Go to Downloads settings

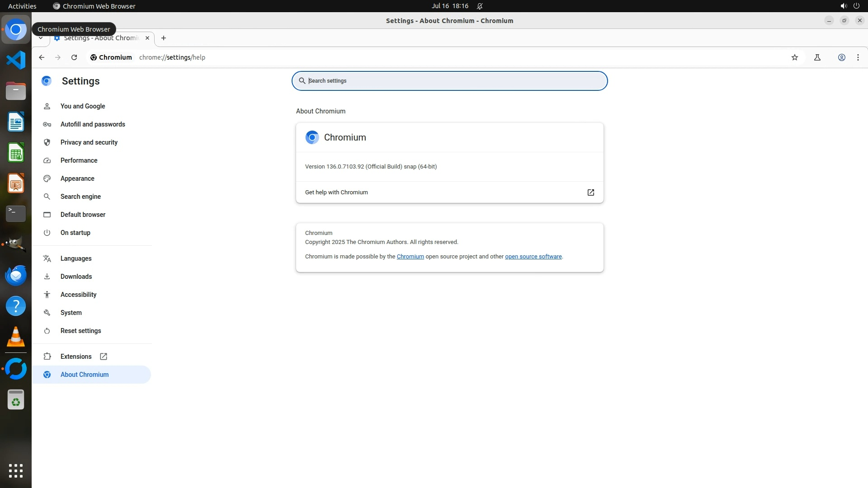point(76,277)
